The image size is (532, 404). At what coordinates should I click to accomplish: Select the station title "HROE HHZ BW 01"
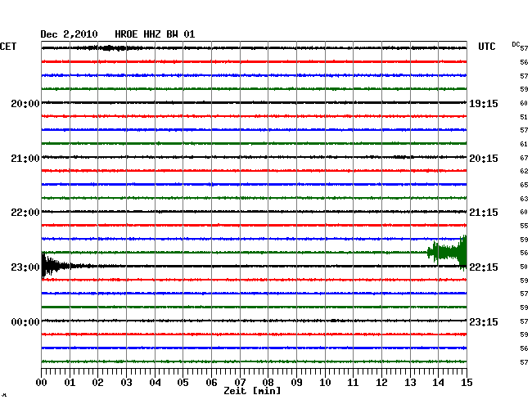coord(155,34)
